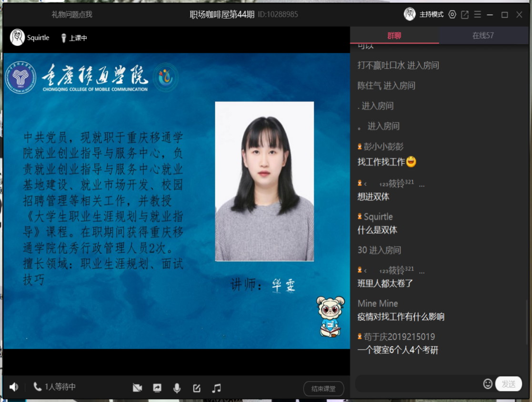
Task: Switch to the 在线57 tab
Action: click(483, 36)
